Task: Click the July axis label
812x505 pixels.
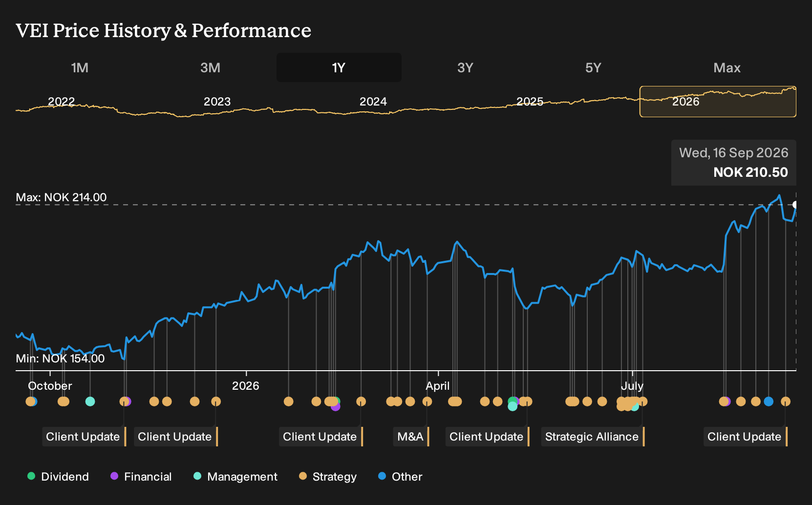Action: 632,386
